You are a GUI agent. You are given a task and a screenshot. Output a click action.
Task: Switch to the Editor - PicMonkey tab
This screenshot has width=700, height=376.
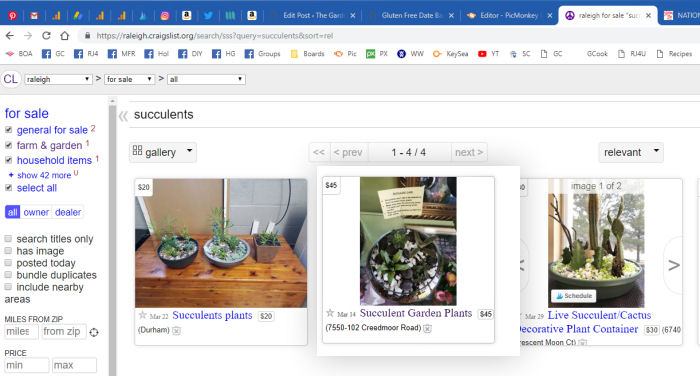(508, 16)
